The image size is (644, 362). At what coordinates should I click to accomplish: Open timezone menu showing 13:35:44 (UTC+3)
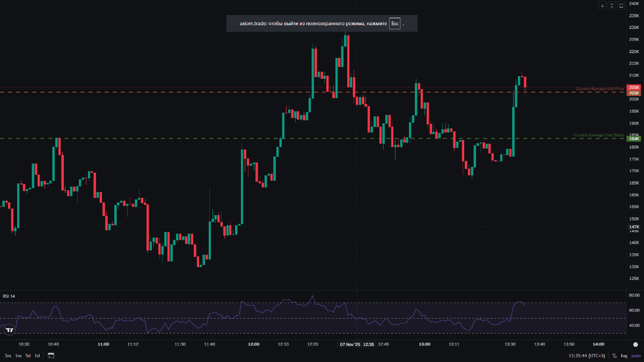point(588,356)
